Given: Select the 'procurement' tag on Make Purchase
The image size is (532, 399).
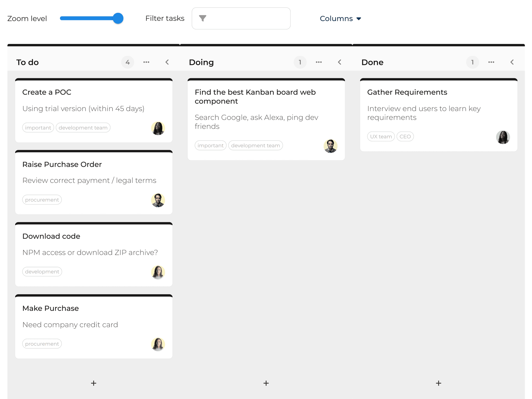Looking at the screenshot, I should (42, 344).
